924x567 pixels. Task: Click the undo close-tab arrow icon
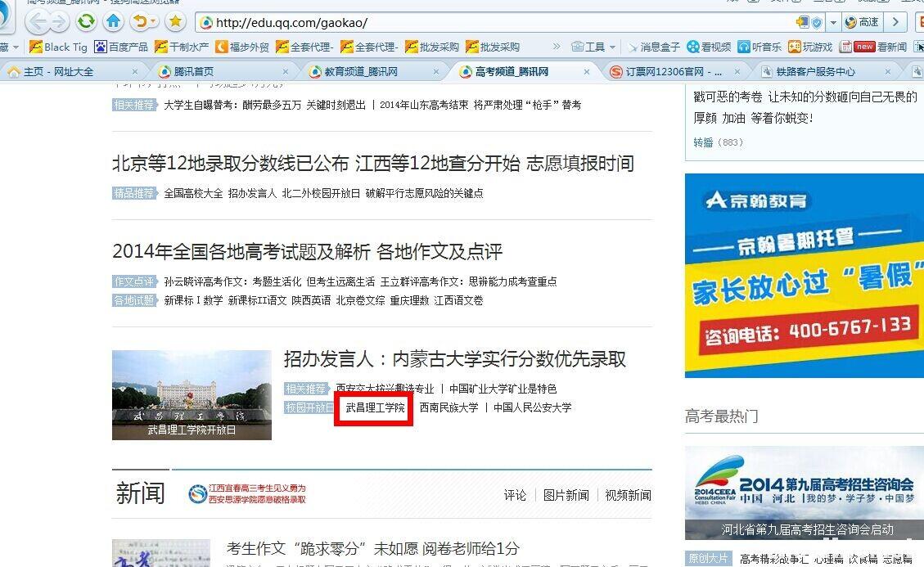tap(141, 21)
